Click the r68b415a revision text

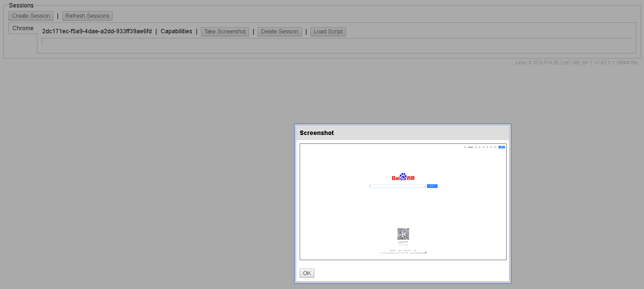[627, 63]
